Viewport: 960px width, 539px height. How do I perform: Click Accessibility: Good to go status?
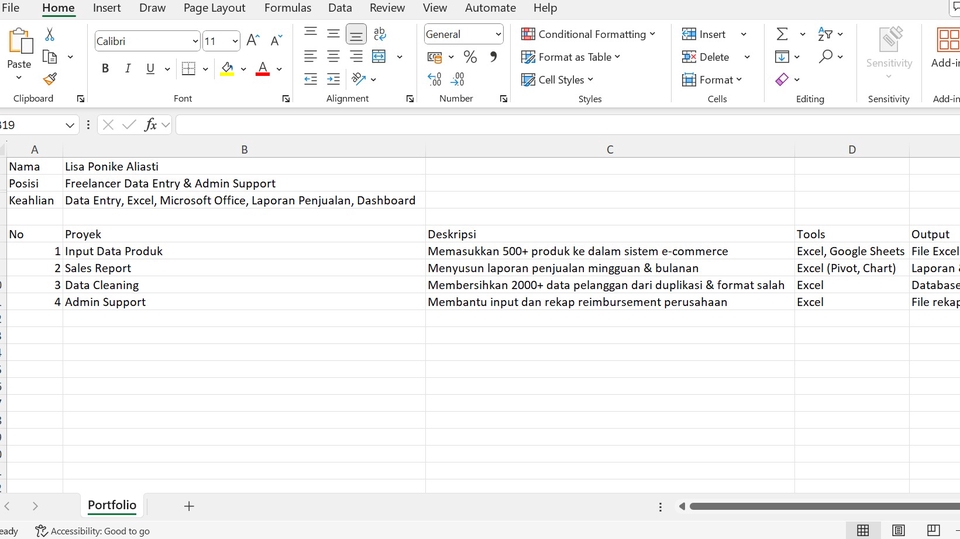point(92,531)
